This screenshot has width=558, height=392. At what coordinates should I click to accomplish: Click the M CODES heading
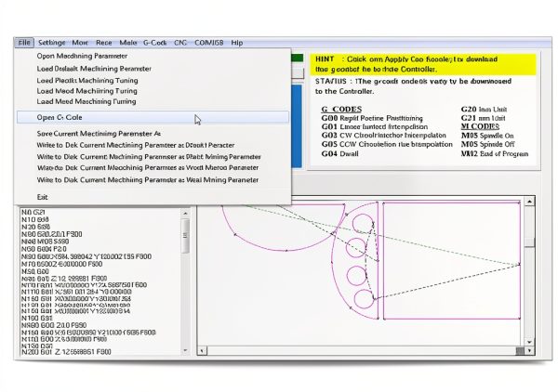(x=480, y=126)
